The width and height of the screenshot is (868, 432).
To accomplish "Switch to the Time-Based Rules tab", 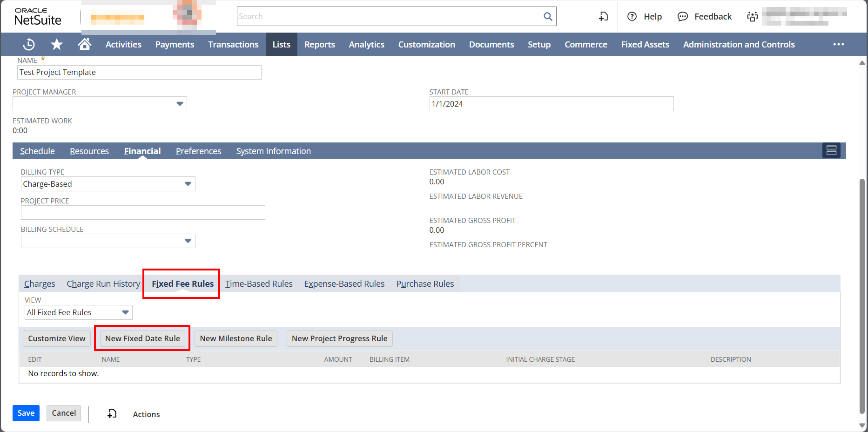I will (x=259, y=284).
